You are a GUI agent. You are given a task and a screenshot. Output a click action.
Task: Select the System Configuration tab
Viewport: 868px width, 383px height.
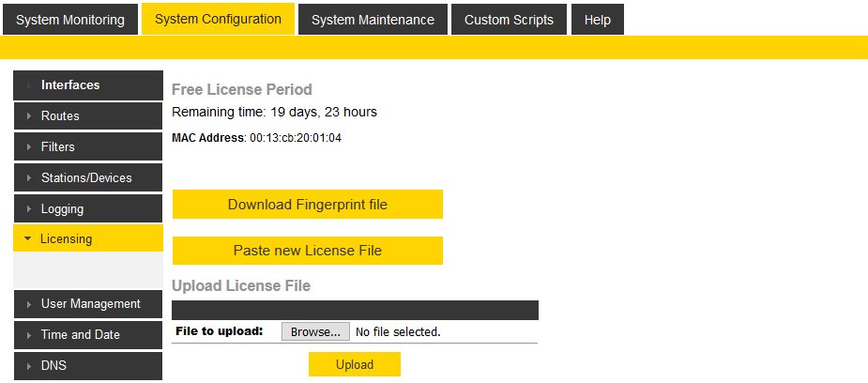tap(218, 19)
